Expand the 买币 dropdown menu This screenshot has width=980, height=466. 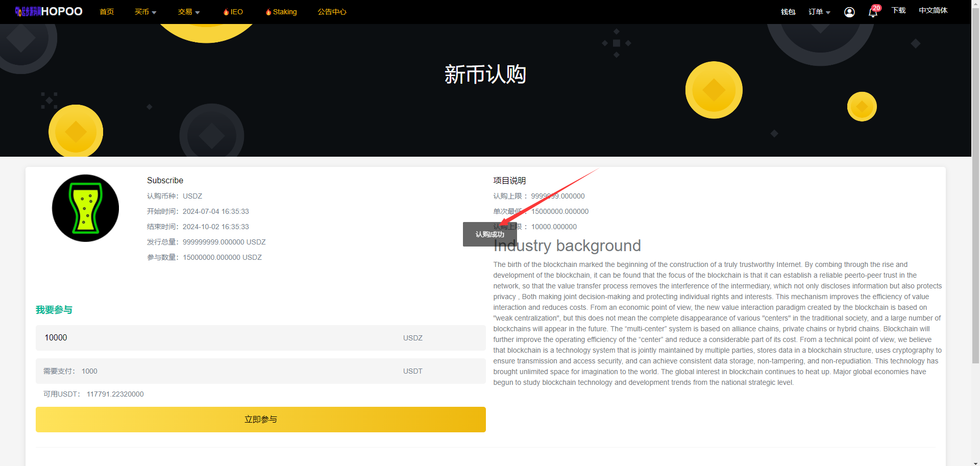(145, 12)
